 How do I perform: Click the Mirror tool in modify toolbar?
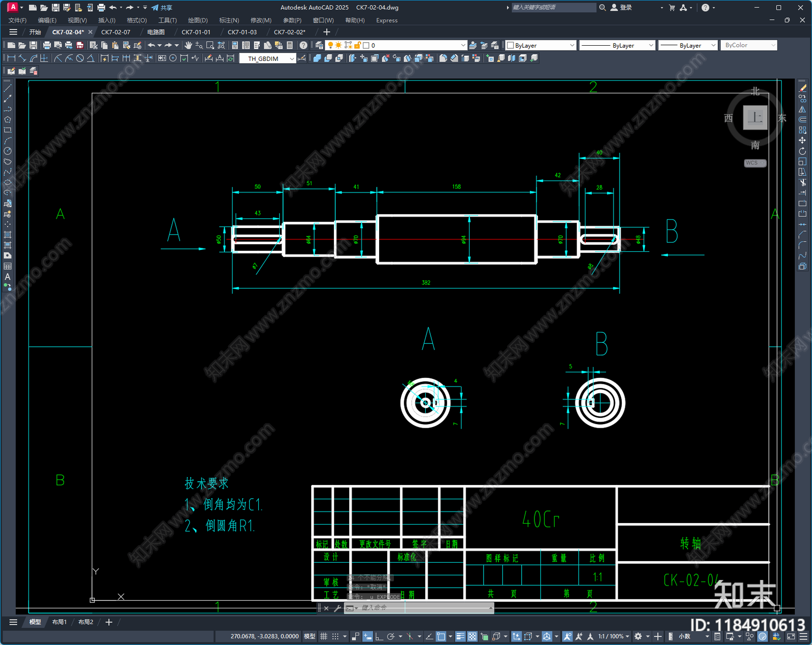coord(802,109)
